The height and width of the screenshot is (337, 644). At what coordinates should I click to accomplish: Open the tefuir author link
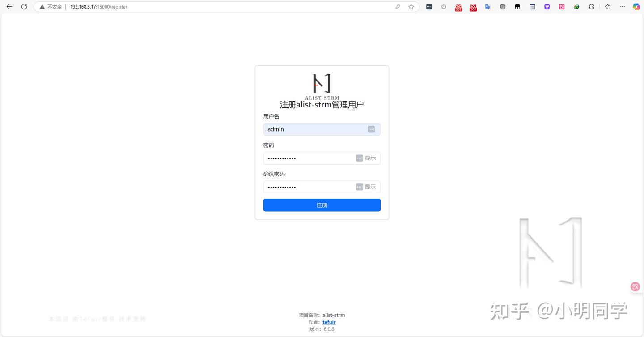tap(329, 322)
